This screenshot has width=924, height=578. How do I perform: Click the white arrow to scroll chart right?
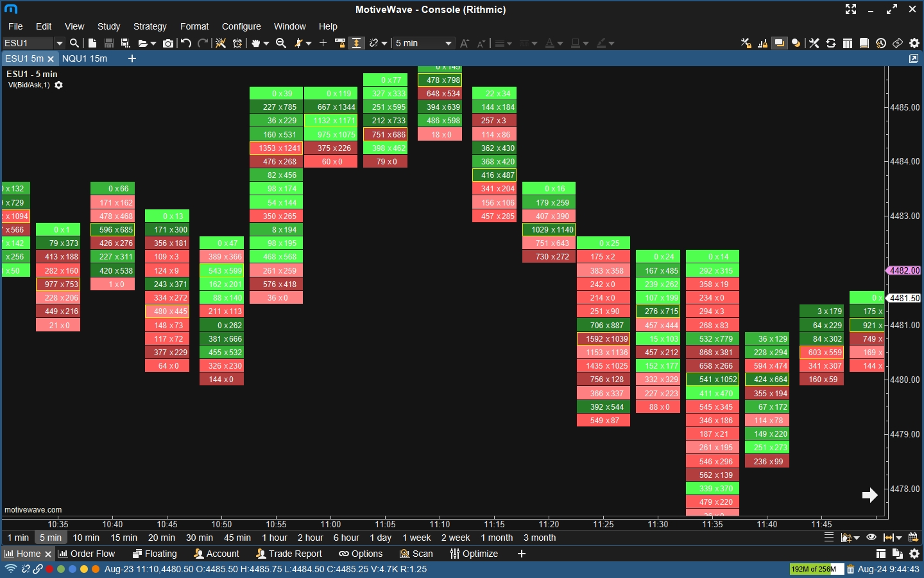(x=869, y=495)
